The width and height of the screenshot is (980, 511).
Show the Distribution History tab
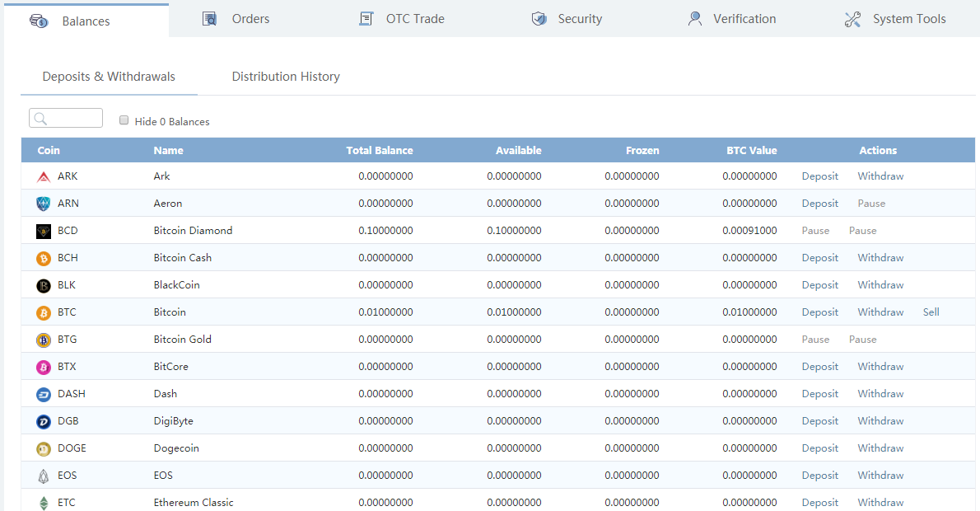coord(286,77)
